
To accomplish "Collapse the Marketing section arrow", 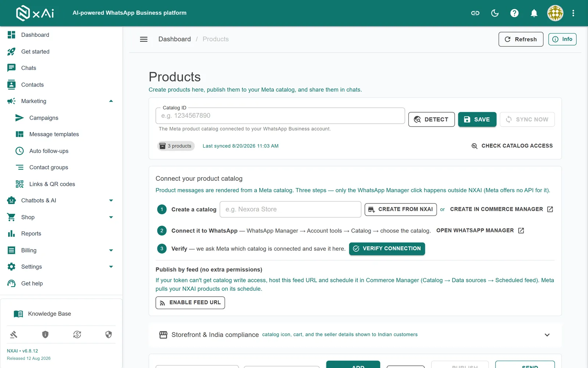I will click(x=111, y=101).
